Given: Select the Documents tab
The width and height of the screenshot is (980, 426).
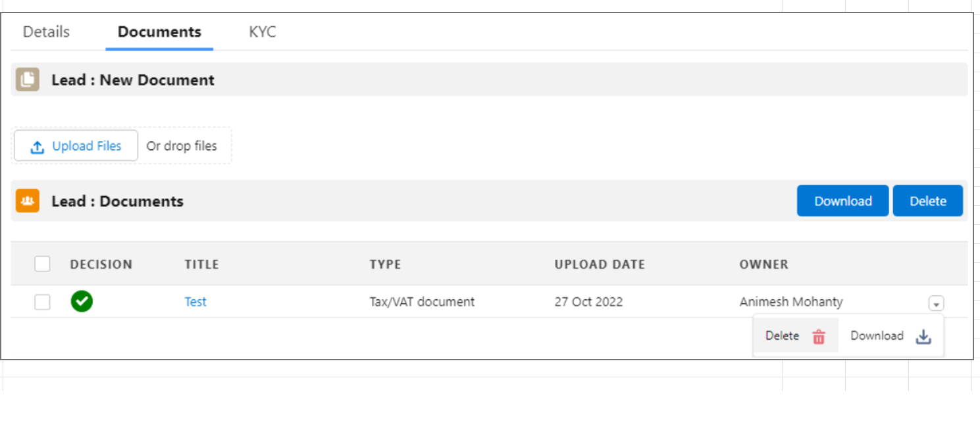Looking at the screenshot, I should pos(159,32).
